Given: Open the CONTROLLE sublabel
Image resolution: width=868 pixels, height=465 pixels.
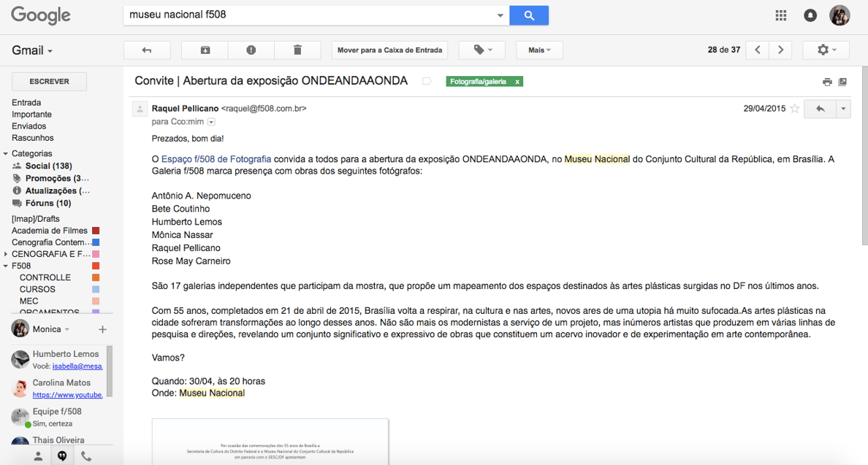Looking at the screenshot, I should [x=45, y=277].
